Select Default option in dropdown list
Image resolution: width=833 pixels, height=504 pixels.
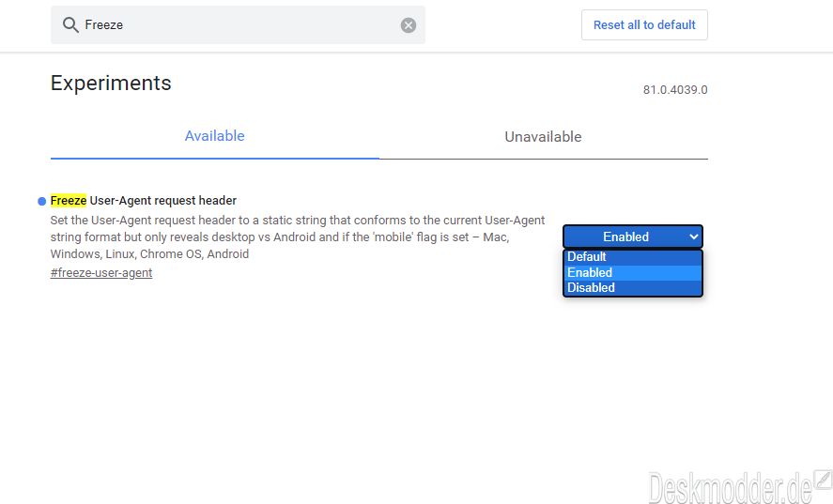633,256
